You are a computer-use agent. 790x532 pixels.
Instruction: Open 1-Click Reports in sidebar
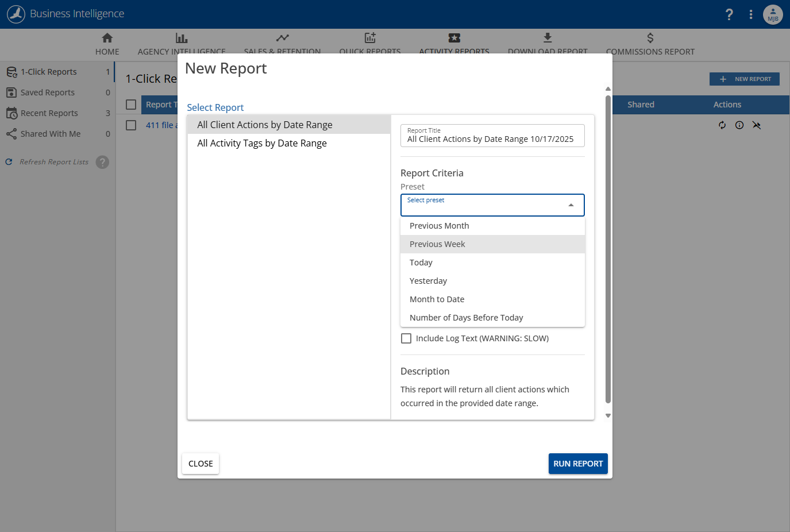[x=57, y=72]
